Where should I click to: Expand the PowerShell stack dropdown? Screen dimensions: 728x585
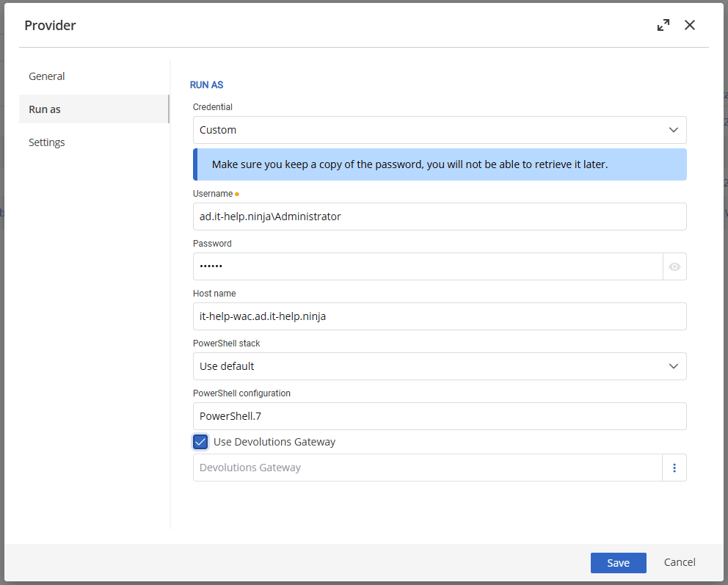(x=439, y=366)
